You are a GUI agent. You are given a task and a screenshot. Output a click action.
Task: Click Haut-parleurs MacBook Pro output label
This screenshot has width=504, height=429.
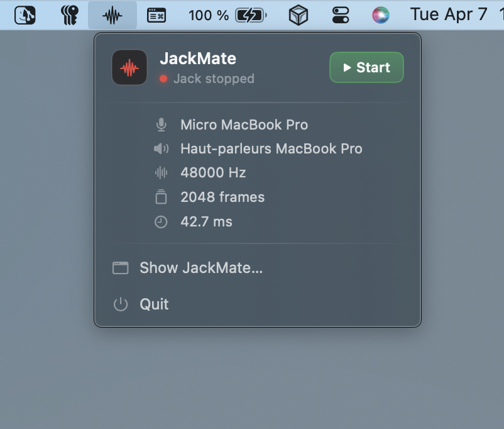point(271,149)
